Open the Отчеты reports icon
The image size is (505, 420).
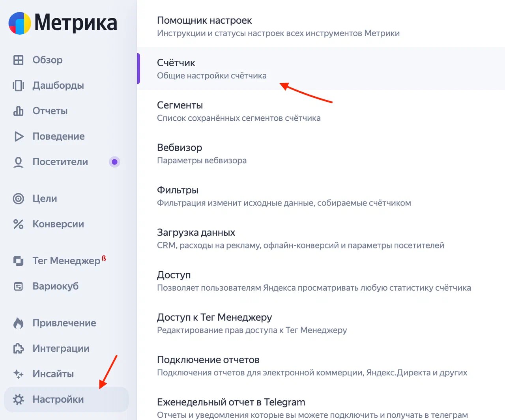[x=18, y=111]
